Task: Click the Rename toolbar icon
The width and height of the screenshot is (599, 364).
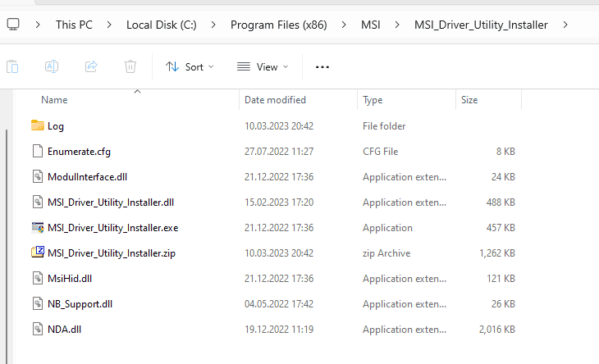Action: tap(52, 66)
